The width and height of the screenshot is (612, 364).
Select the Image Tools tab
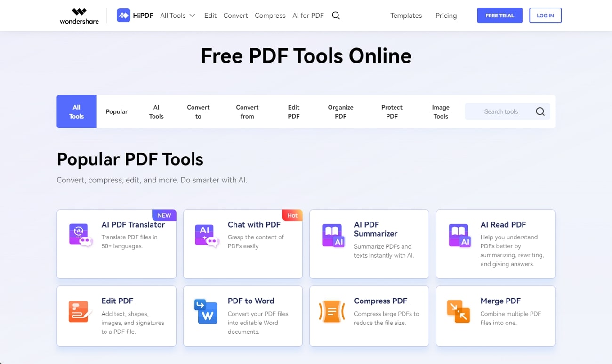(441, 111)
